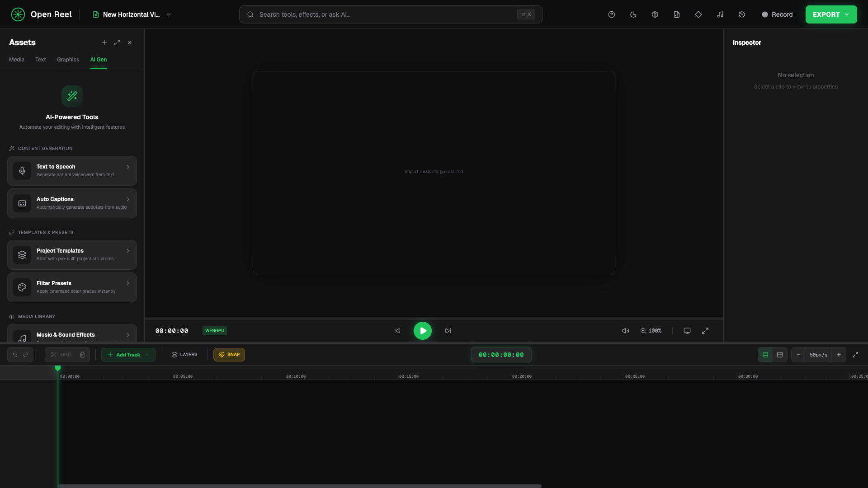Toggle the LAYERS panel button
This screenshot has height=488, width=868.
(x=184, y=355)
